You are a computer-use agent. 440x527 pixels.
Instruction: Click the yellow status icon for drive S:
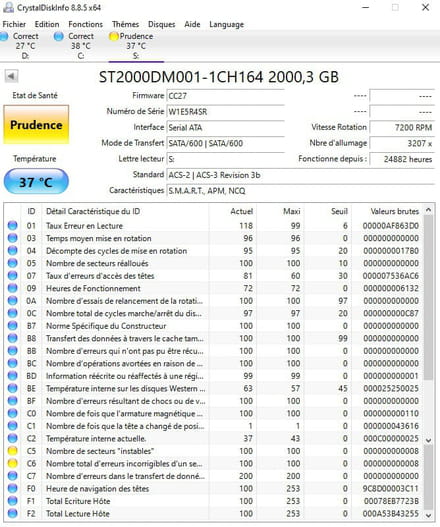point(114,36)
